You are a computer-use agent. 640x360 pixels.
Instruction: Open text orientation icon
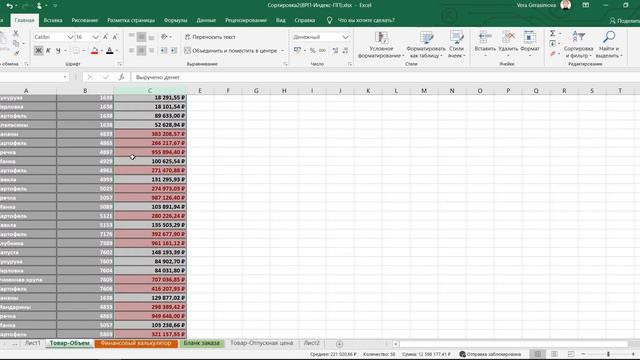[x=164, y=37]
